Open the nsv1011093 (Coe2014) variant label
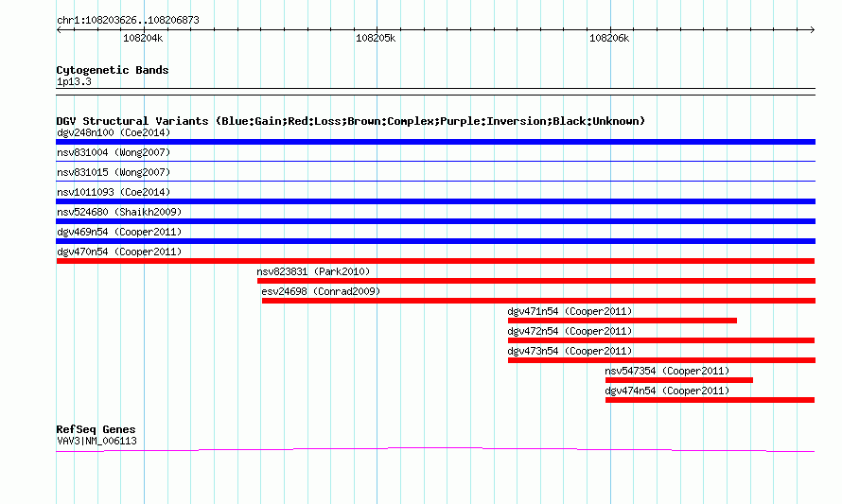The height and width of the screenshot is (504, 842). pyautogui.click(x=114, y=192)
